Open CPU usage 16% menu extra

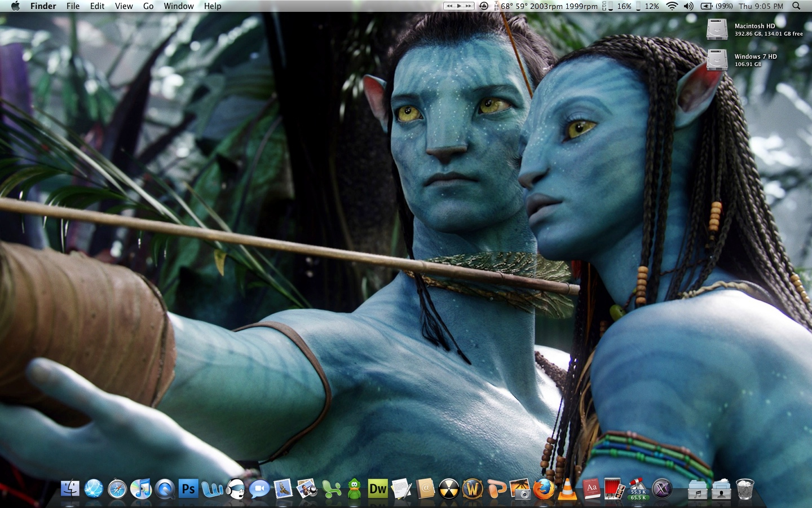click(617, 6)
